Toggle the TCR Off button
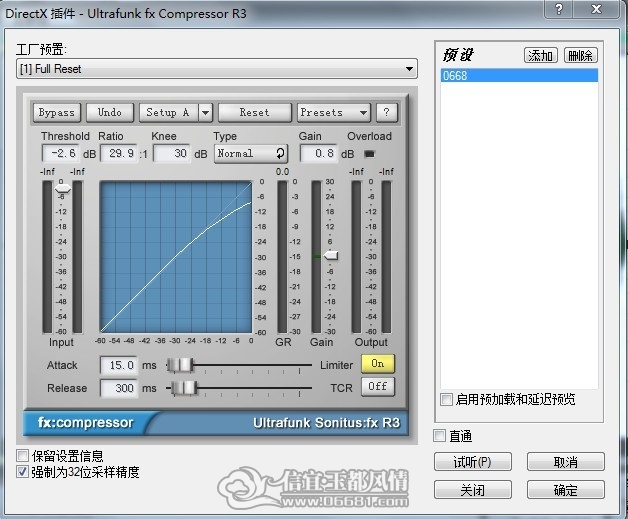628x519 pixels. coord(378,387)
